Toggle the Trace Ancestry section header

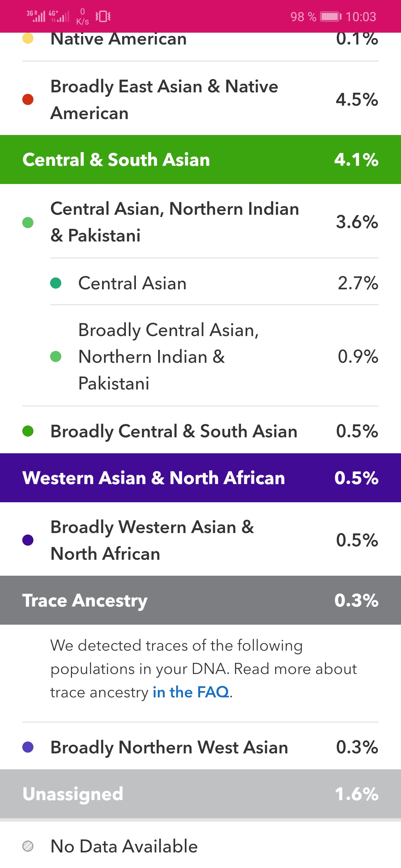(x=200, y=600)
